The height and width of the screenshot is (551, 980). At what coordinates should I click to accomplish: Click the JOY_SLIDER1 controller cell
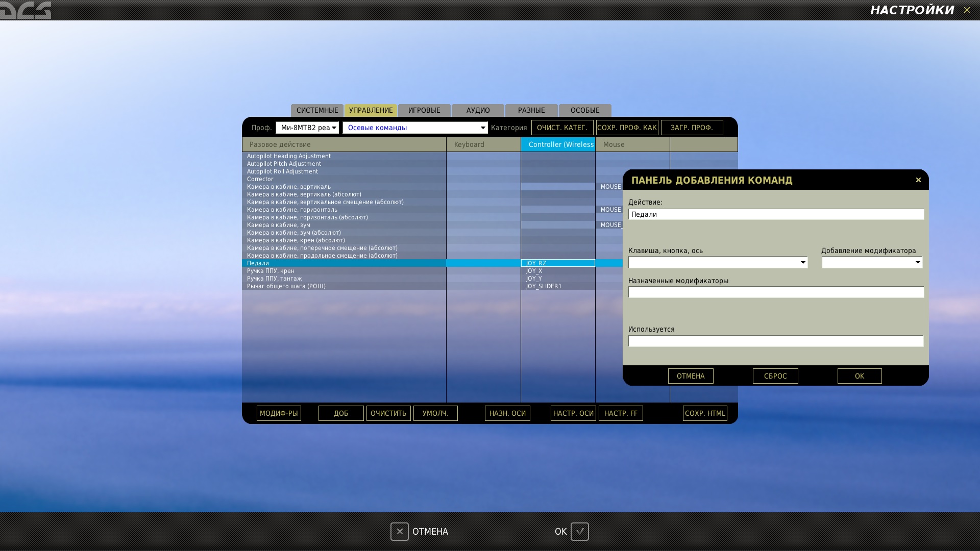coord(558,286)
